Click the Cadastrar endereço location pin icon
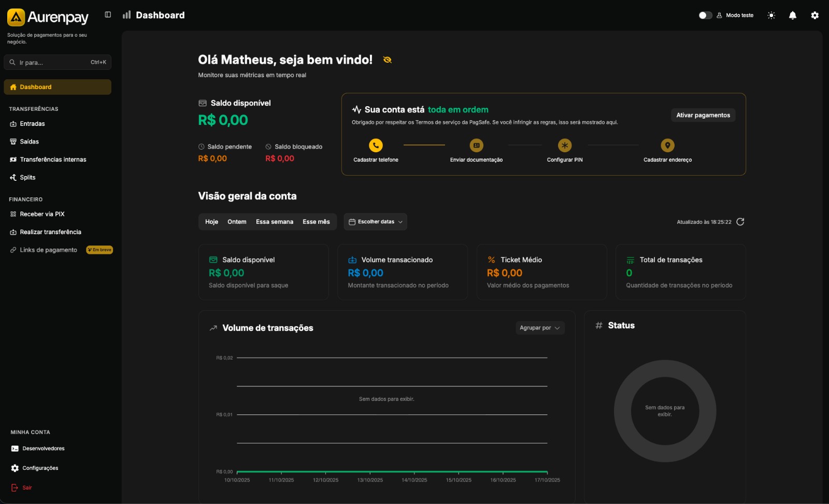The image size is (829, 504). pos(667,146)
